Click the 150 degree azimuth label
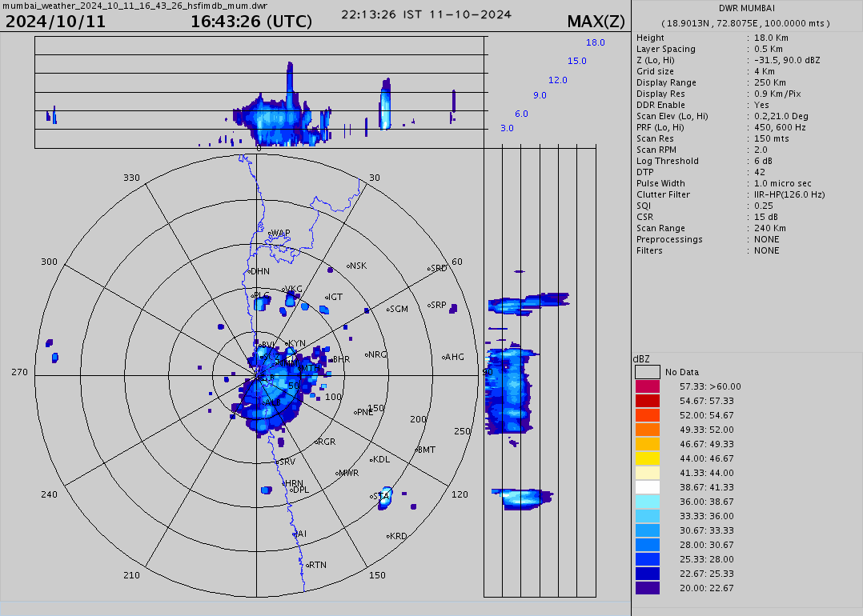Viewport: 863px width, 616px height. point(377,575)
